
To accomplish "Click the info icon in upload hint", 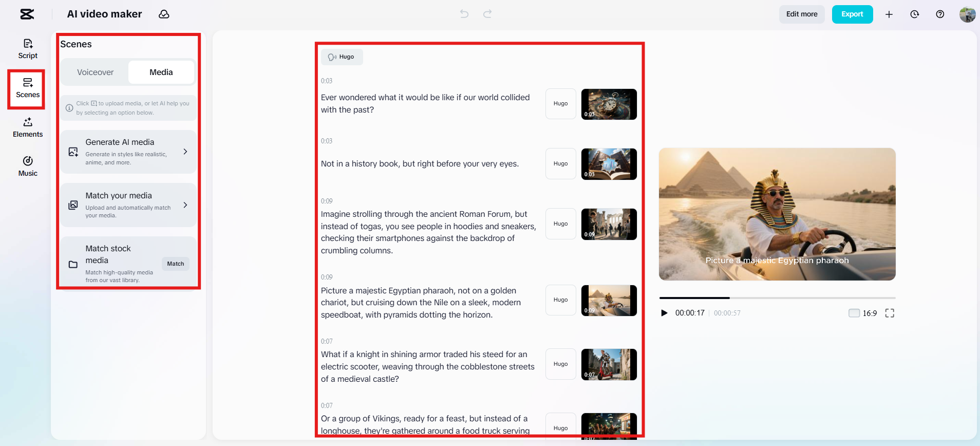I will click(x=69, y=108).
